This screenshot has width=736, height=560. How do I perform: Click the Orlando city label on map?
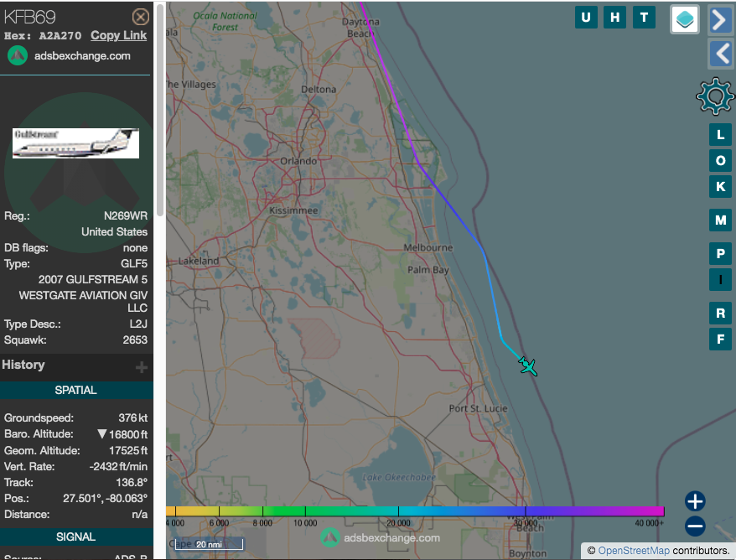coord(298,161)
